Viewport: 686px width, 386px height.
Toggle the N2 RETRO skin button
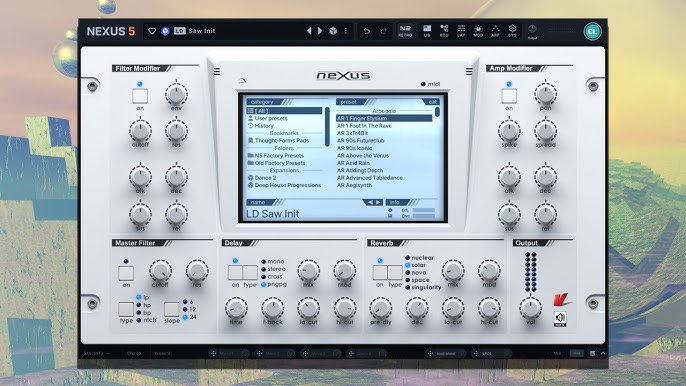click(405, 31)
